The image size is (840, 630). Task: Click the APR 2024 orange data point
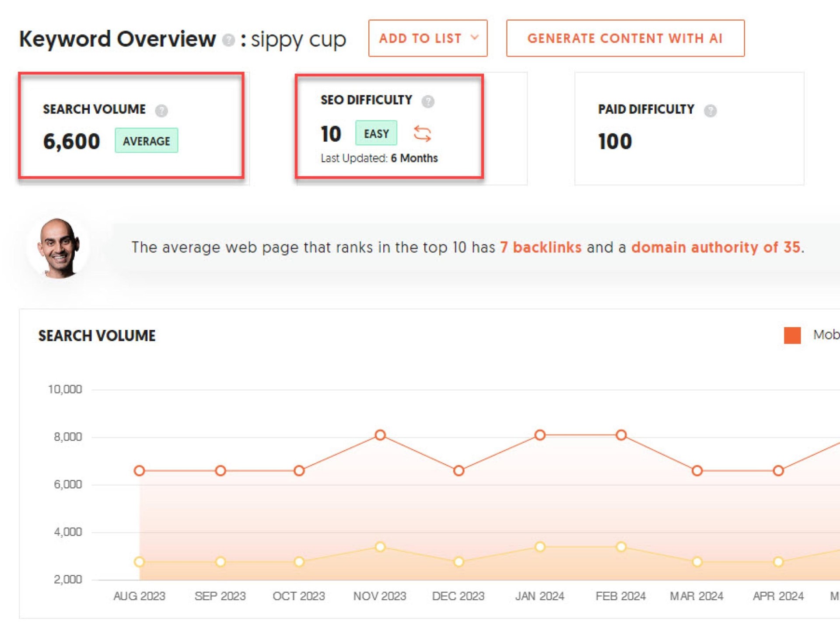click(778, 471)
